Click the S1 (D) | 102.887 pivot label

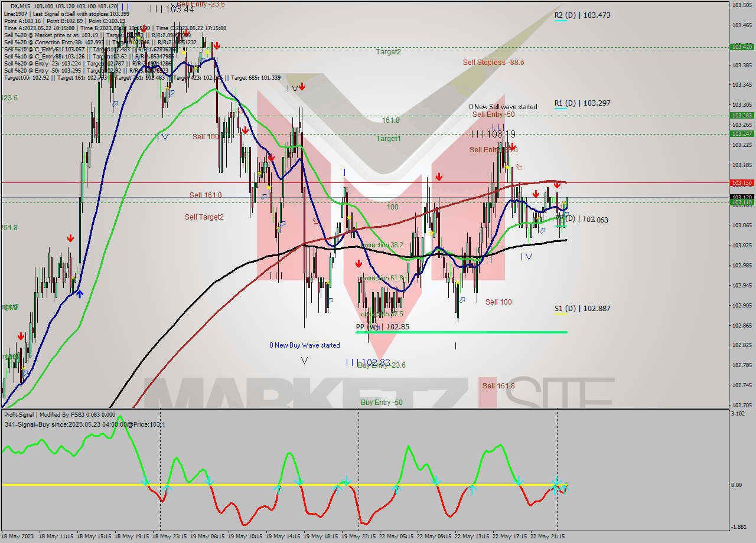pyautogui.click(x=582, y=309)
